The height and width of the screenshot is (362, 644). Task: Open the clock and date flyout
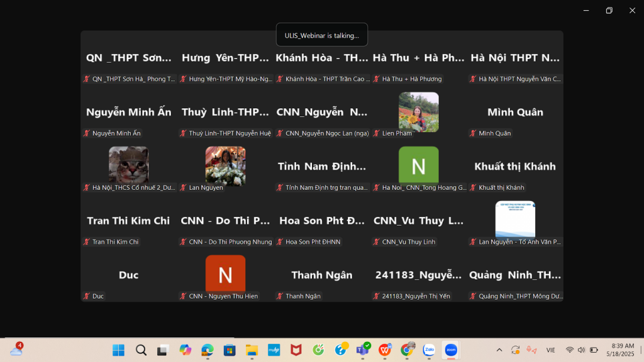pos(622,350)
